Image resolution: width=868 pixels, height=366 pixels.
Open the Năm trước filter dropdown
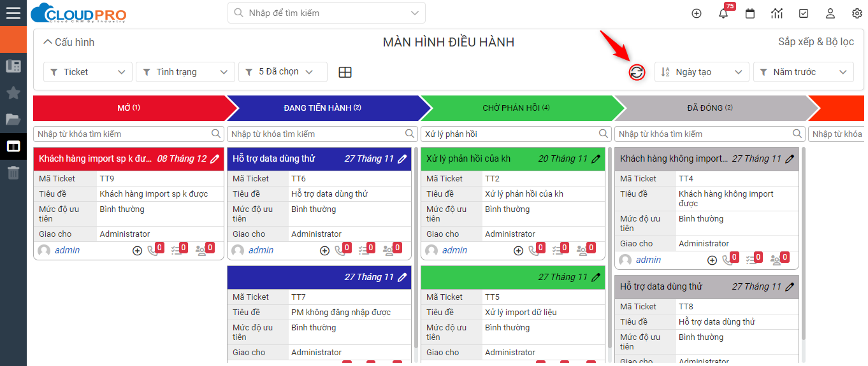pos(804,72)
